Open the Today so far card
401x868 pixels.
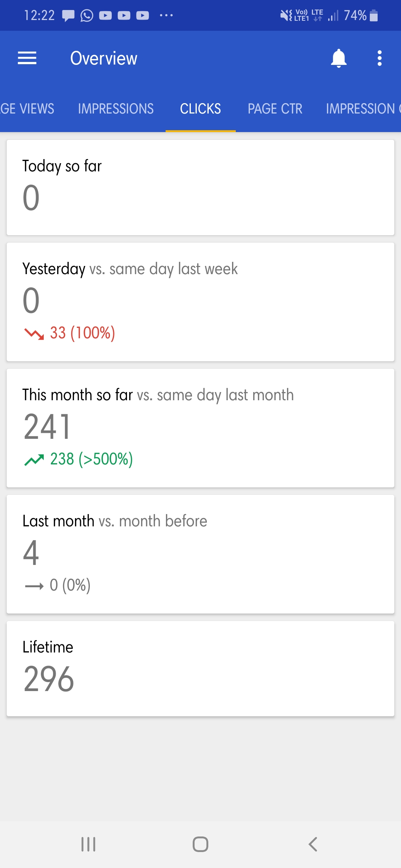[200, 187]
